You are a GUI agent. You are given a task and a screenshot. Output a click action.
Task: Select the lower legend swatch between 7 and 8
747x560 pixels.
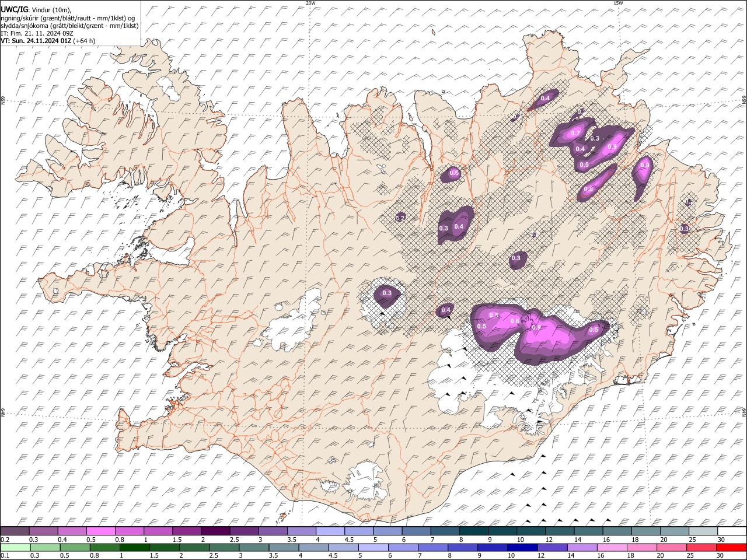(433, 547)
